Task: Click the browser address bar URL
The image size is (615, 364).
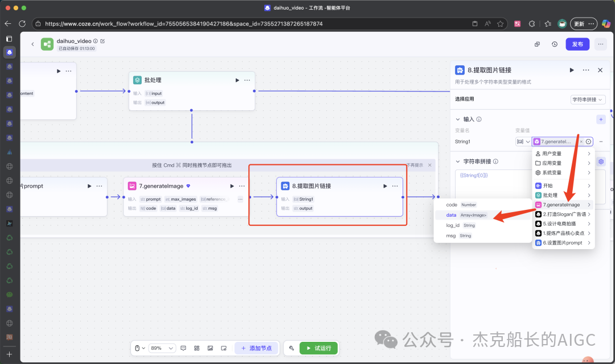Action: point(183,23)
